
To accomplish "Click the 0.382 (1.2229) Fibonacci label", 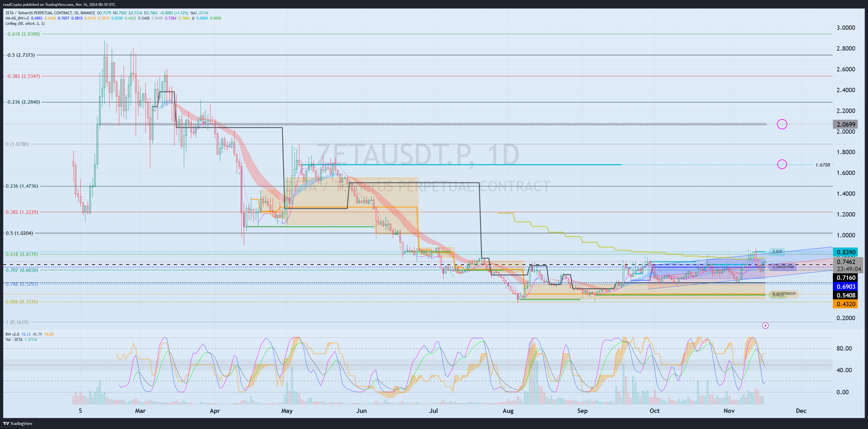I will [21, 212].
